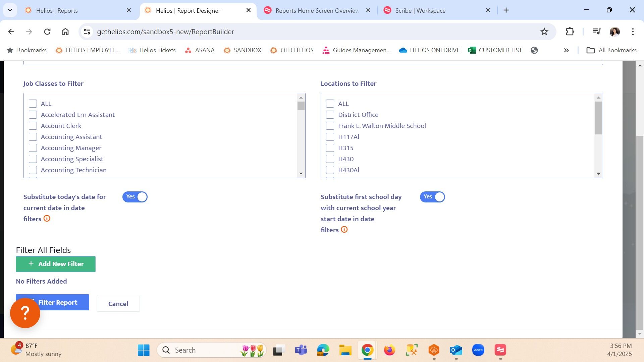Bookmark this page with the star icon
The width and height of the screenshot is (644, 362).
544,32
